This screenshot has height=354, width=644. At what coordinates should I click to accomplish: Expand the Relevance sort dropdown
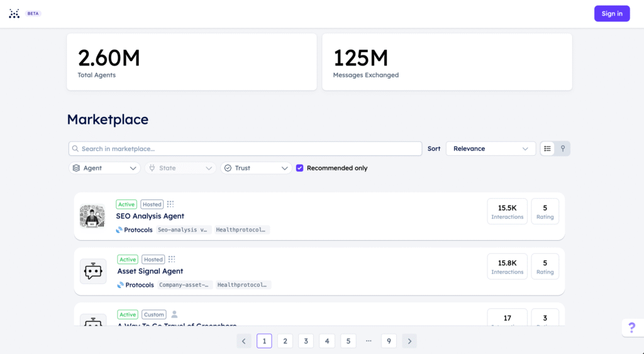point(491,149)
